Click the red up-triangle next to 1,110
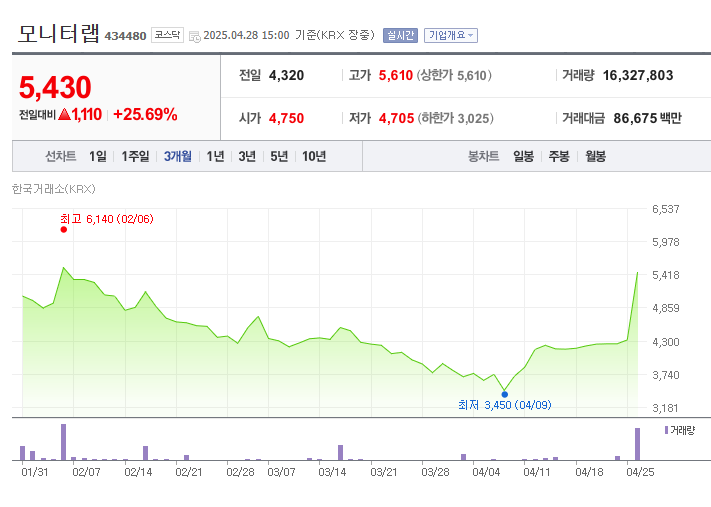 (x=64, y=114)
